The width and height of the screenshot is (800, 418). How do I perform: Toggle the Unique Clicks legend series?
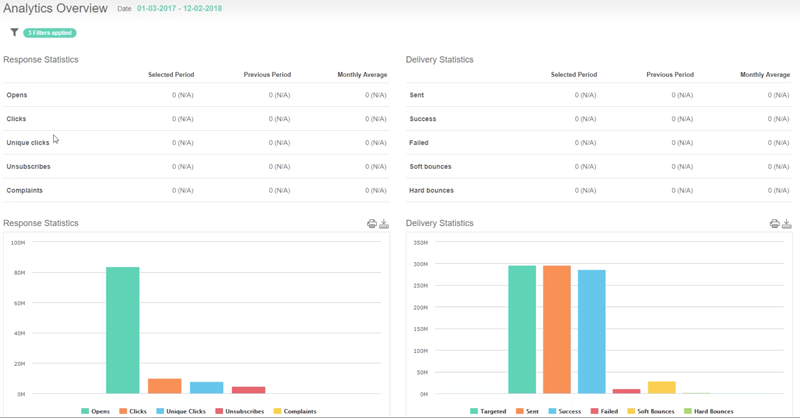(x=181, y=411)
